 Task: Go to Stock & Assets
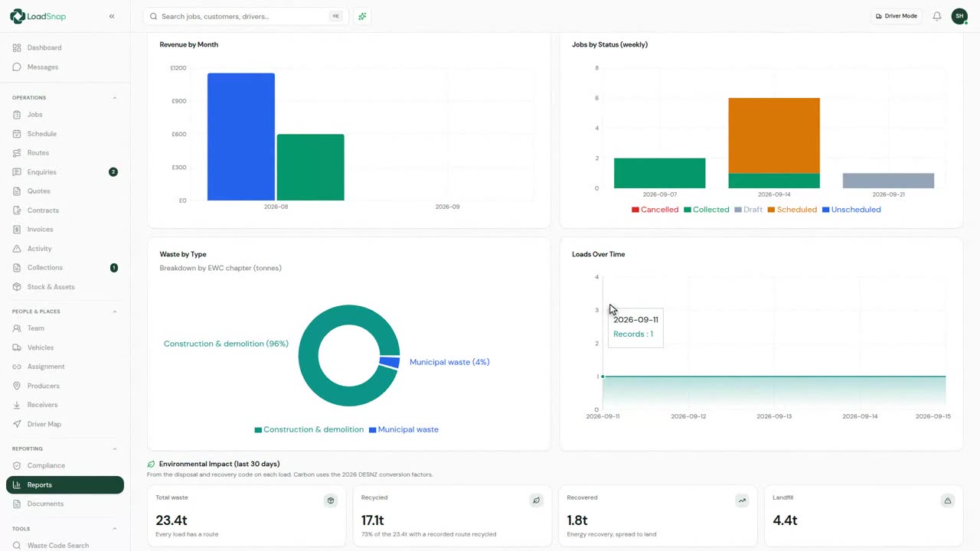(65, 286)
